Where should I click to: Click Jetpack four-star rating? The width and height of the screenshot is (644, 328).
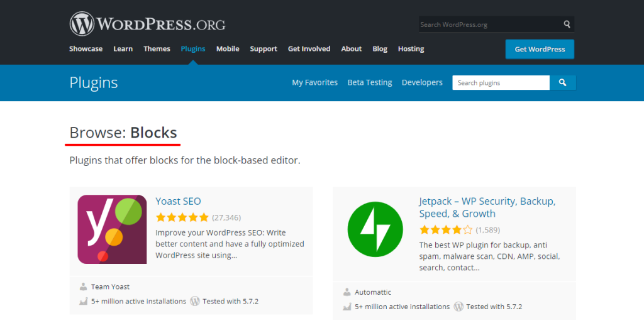point(446,230)
